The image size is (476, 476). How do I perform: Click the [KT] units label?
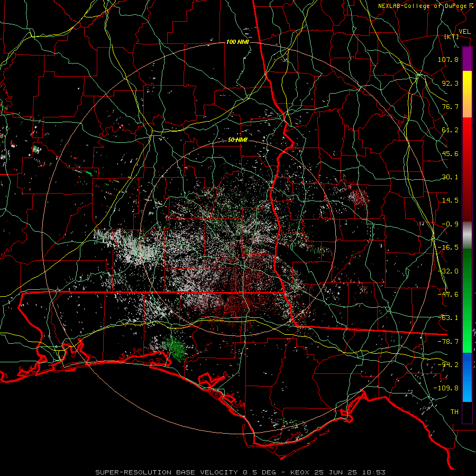452,36
